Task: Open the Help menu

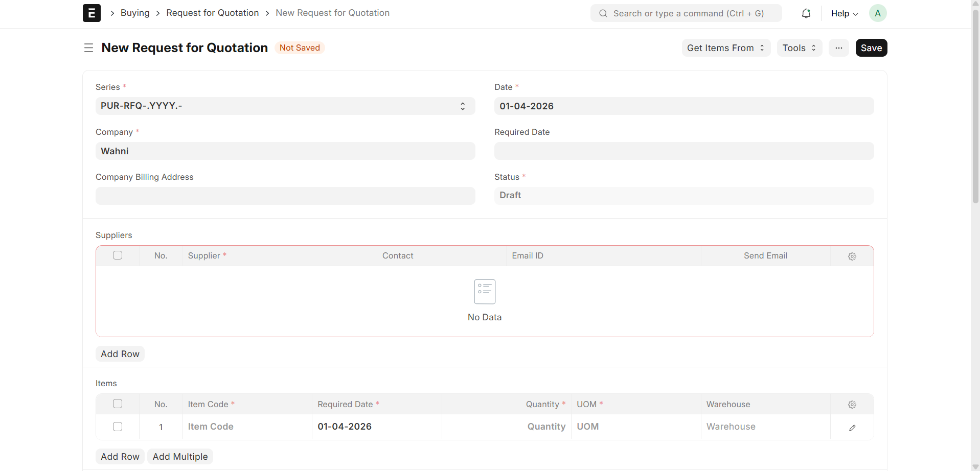Action: point(845,13)
